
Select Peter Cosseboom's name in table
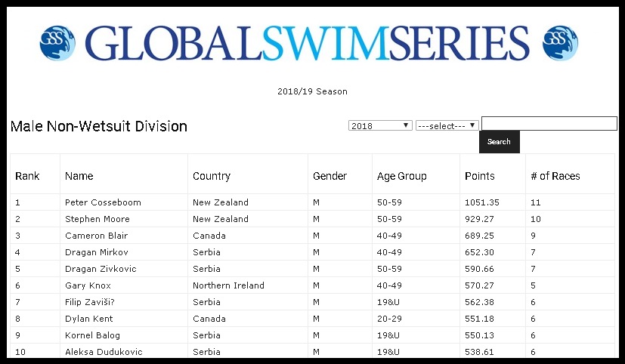103,202
